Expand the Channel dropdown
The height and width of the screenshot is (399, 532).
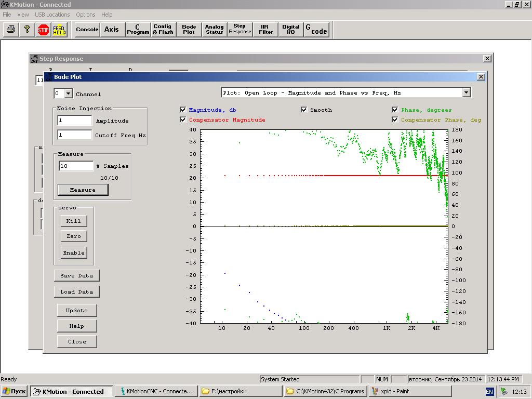68,94
